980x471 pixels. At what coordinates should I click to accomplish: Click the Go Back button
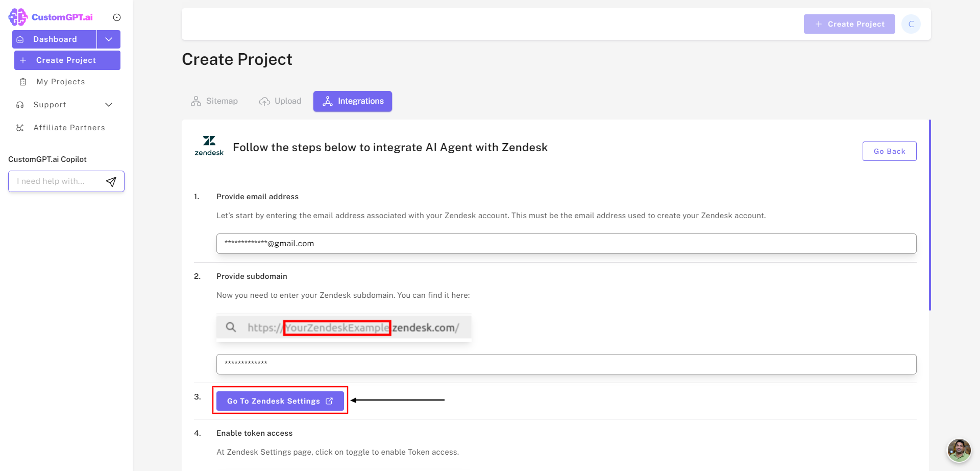tap(889, 151)
